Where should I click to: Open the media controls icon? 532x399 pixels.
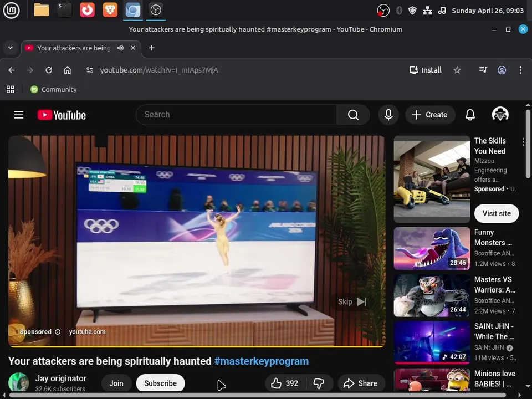coord(483,70)
